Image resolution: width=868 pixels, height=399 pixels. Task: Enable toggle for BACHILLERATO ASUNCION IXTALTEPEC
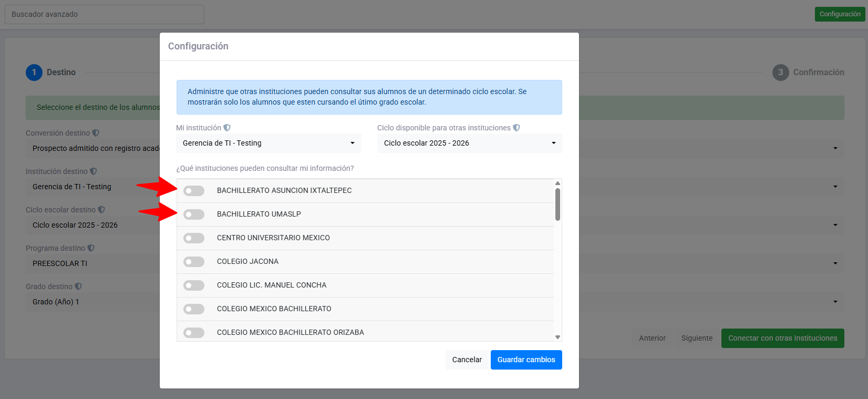pyautogui.click(x=194, y=190)
